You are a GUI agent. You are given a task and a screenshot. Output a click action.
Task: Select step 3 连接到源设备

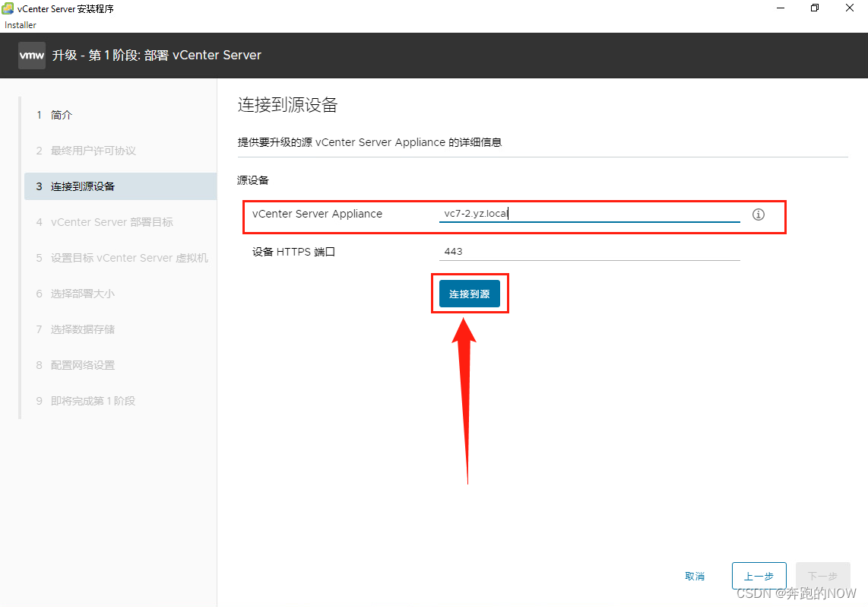click(121, 186)
